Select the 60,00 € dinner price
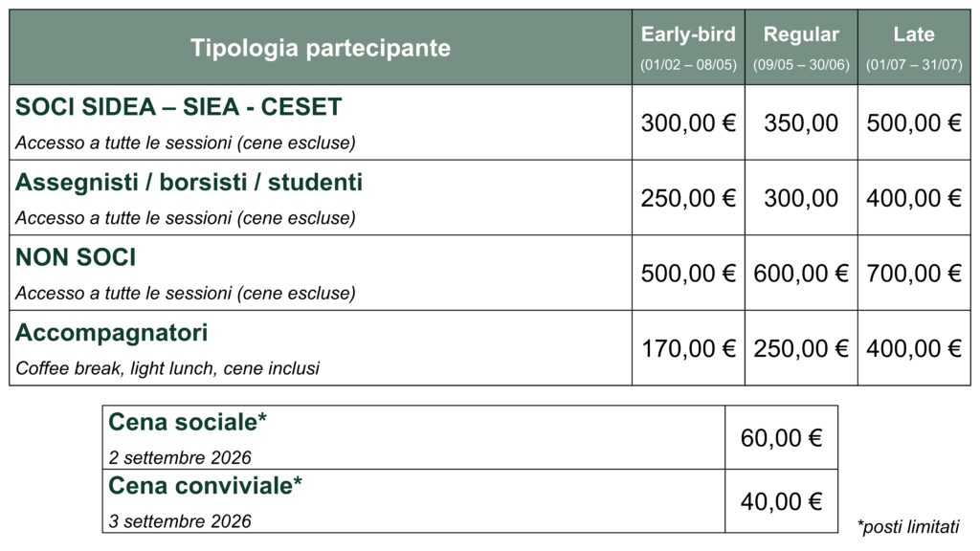This screenshot has height=551, width=980. [781, 438]
